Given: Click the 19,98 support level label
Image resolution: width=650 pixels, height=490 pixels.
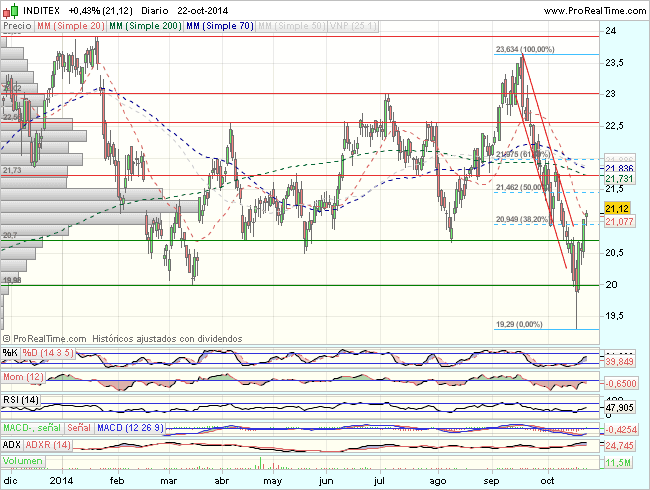Looking at the screenshot, I should tap(12, 280).
